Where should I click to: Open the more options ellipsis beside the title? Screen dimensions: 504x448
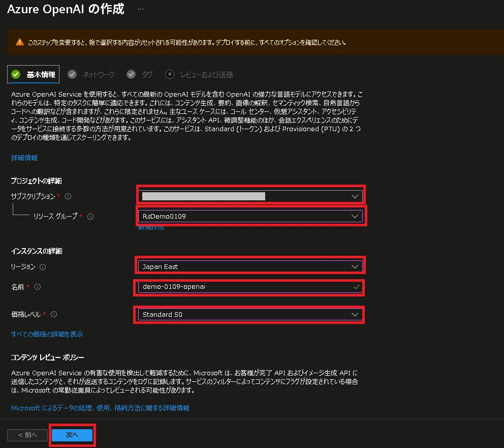click(140, 9)
